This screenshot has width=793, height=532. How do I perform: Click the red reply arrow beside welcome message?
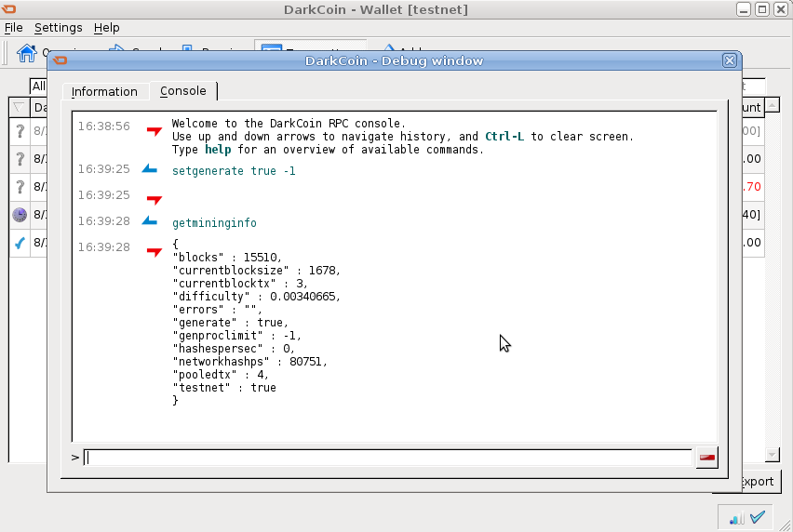[154, 131]
